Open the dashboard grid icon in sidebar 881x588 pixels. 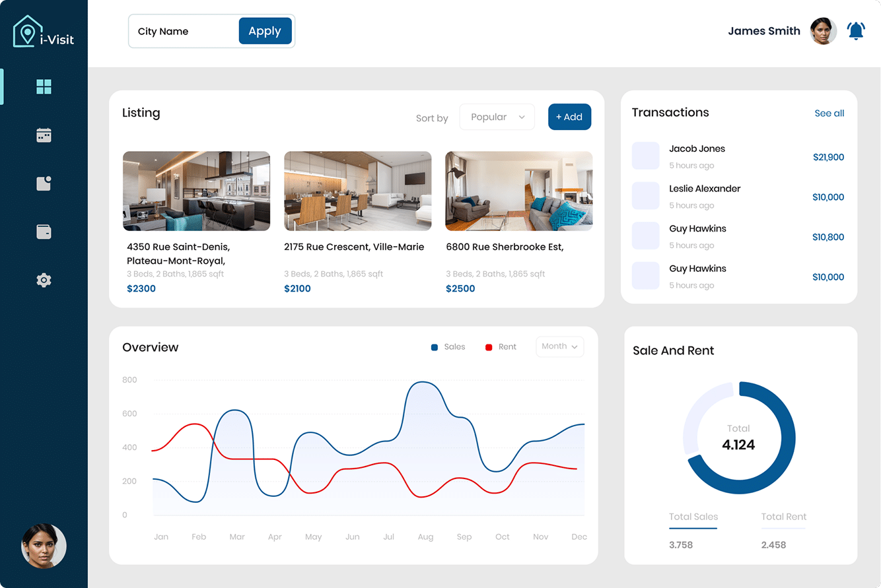point(44,86)
